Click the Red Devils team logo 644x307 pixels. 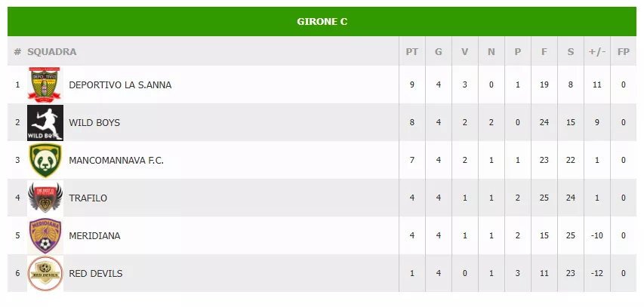click(x=45, y=273)
